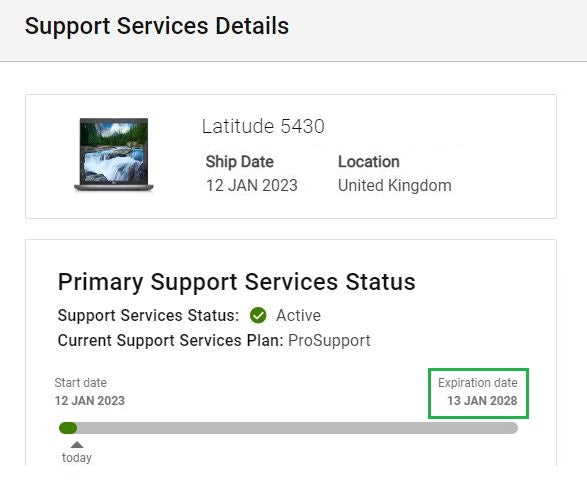Click the ship date value 12 JAN 2023
The width and height of the screenshot is (587, 489).
coord(252,185)
